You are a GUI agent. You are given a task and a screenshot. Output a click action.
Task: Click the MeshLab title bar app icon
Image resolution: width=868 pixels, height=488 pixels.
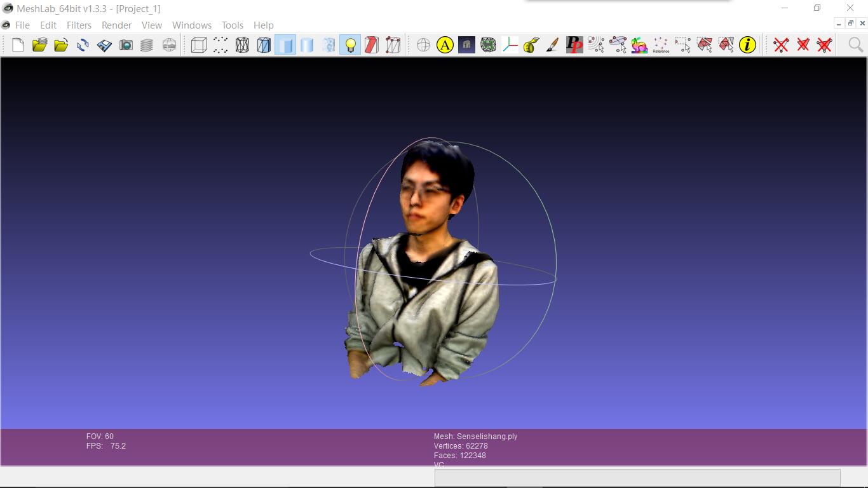tap(8, 8)
